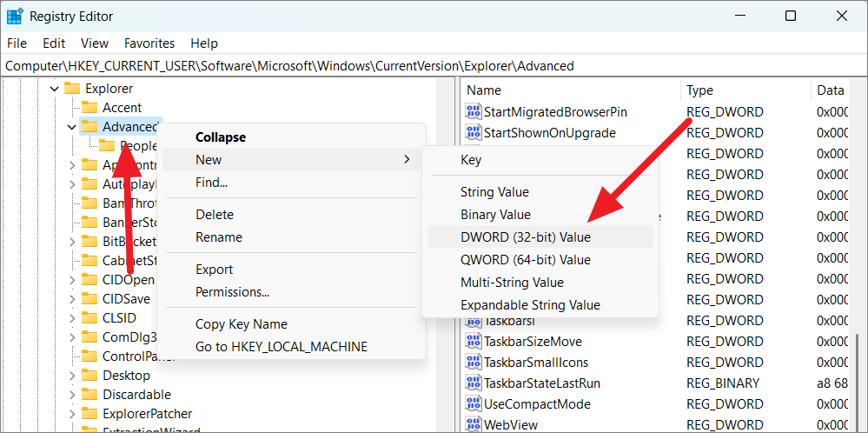Maximize the Registry Editor window

tap(791, 16)
